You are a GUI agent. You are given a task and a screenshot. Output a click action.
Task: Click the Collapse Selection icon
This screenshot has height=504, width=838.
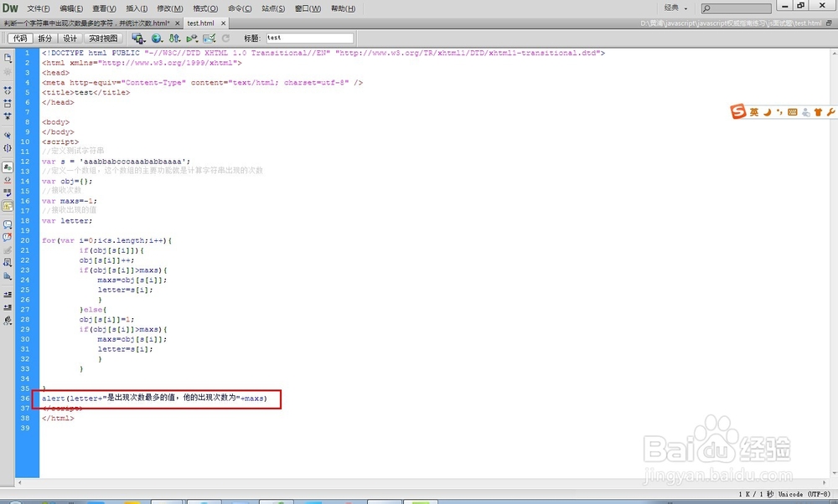8,104
